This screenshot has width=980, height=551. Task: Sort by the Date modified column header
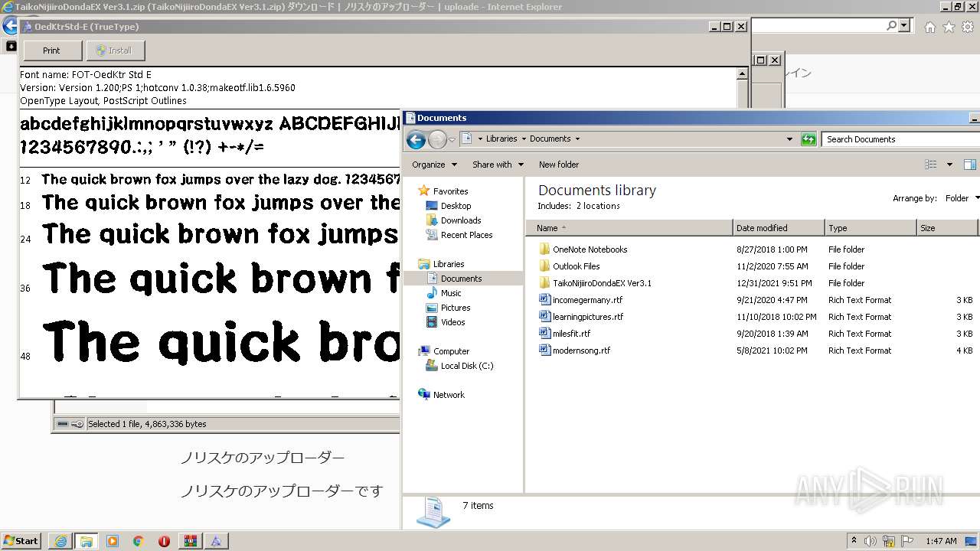pos(779,228)
